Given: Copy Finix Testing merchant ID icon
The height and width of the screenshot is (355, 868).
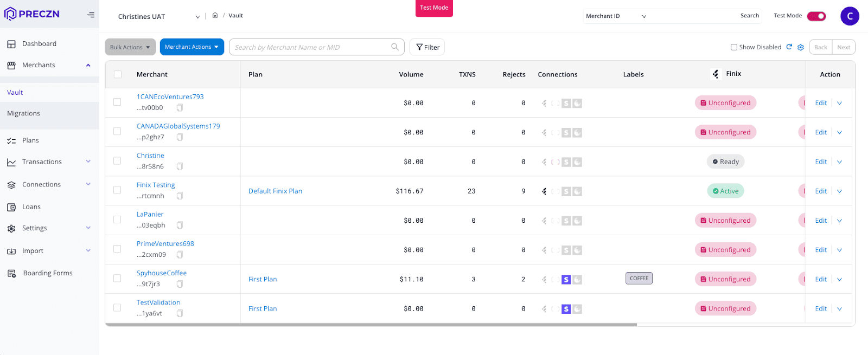Looking at the screenshot, I should click(x=180, y=196).
